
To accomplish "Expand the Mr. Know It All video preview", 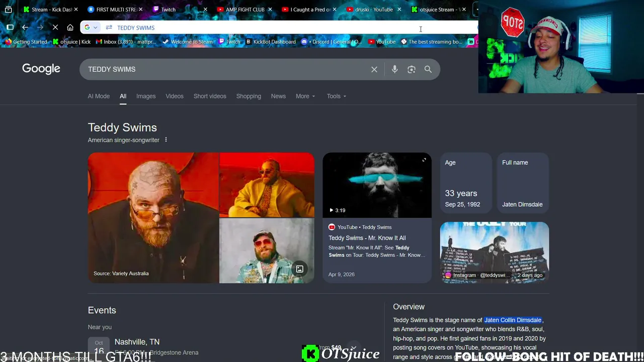I will [x=424, y=160].
